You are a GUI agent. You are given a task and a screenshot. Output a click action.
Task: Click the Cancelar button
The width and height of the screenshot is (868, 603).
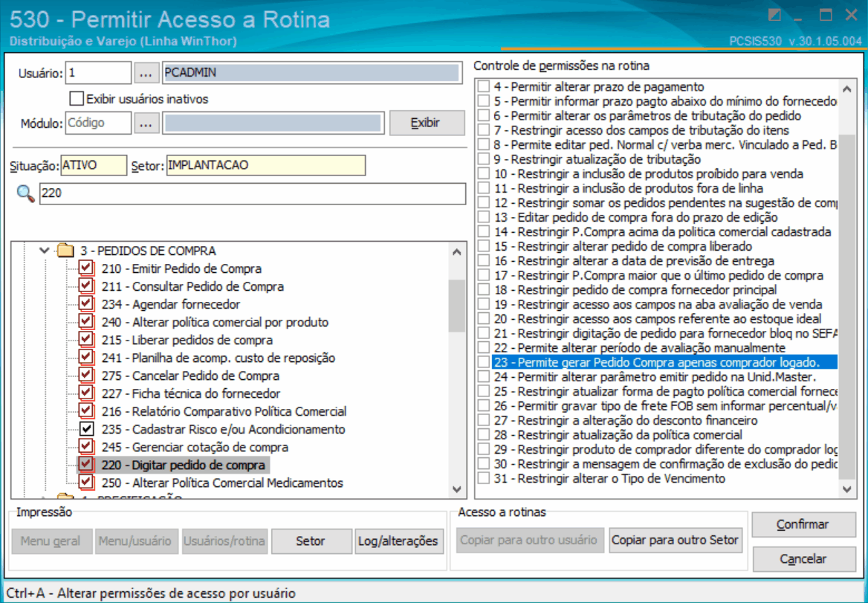coord(803,559)
